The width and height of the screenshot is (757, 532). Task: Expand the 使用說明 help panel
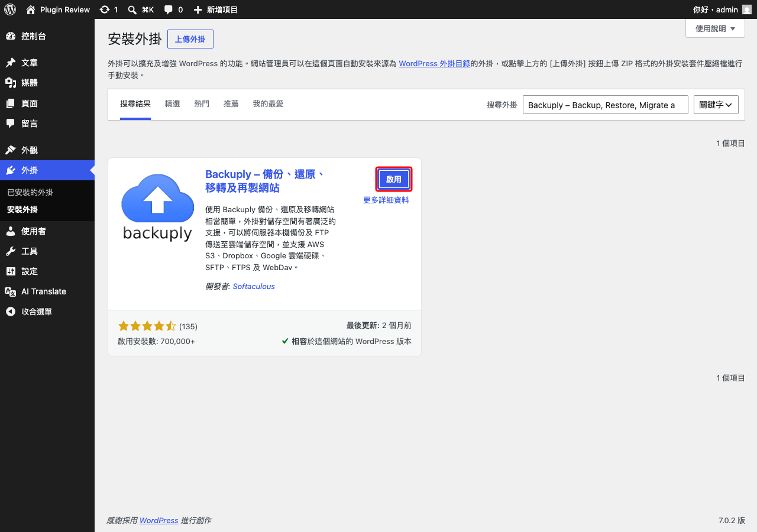715,28
